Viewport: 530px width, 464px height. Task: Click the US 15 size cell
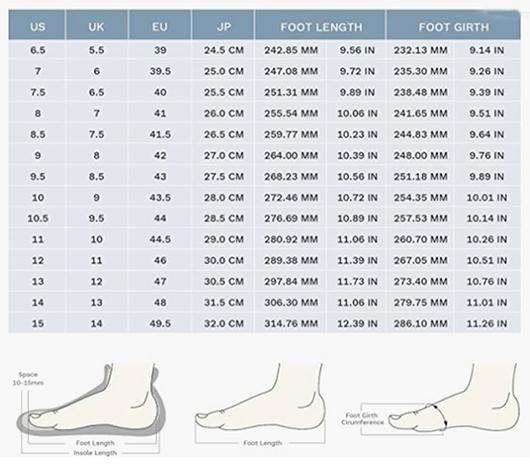37,323
